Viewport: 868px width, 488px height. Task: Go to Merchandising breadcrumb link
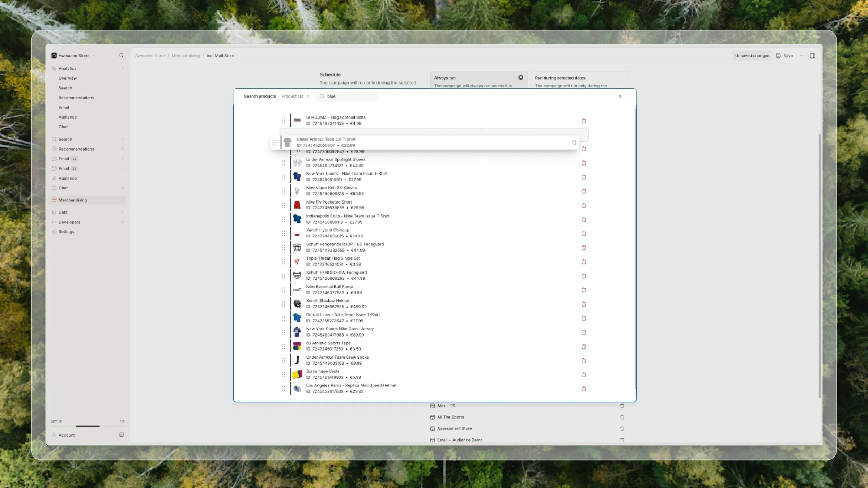tap(186, 56)
